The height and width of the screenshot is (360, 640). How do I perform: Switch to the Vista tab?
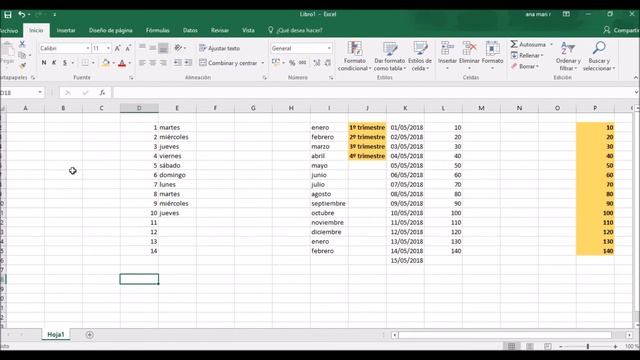pyautogui.click(x=248, y=30)
